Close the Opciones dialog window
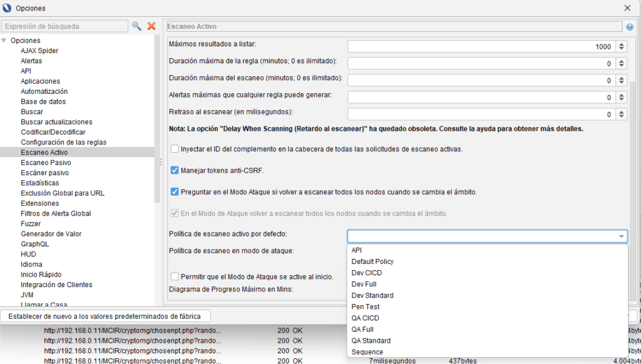Screen dimensions: 641x364 (627, 8)
